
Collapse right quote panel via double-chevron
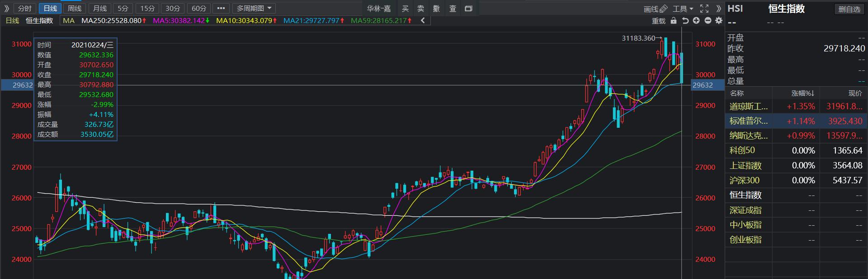point(719,9)
